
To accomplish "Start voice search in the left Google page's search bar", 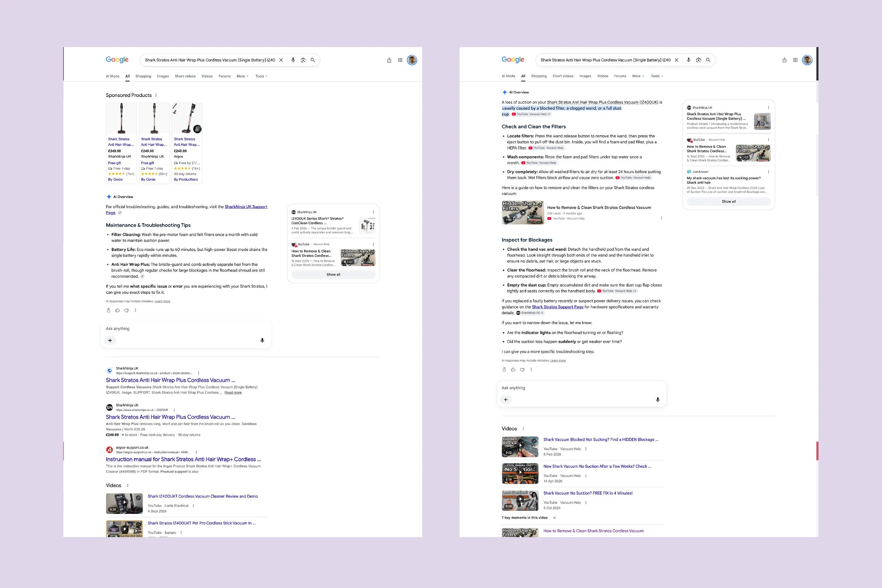I will pyautogui.click(x=293, y=60).
